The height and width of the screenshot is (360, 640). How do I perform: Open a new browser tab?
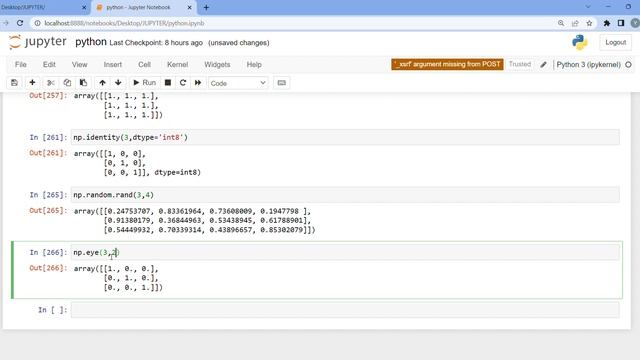click(206, 7)
